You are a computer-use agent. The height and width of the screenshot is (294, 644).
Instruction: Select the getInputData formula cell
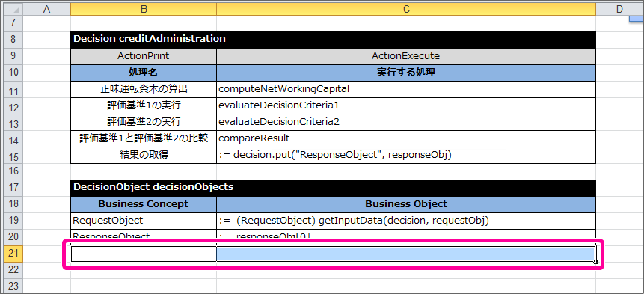406,221
